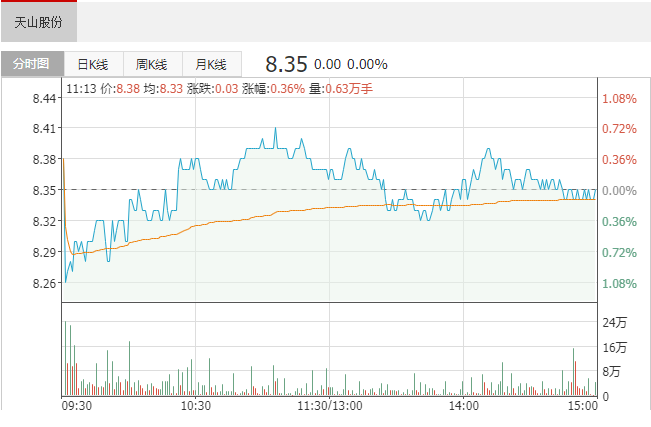Image resolution: width=651 pixels, height=427 pixels.
Task: Click the 16万 volume axis label
Action: [614, 347]
